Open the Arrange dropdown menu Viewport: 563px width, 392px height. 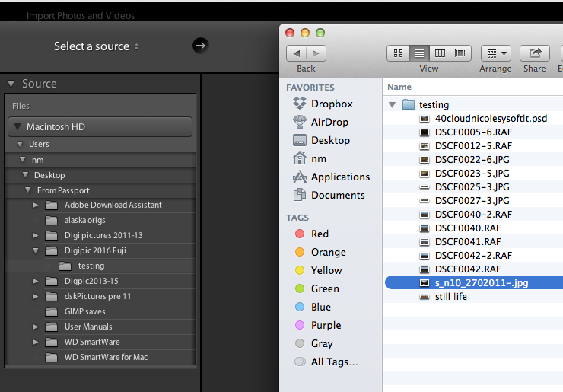click(495, 53)
